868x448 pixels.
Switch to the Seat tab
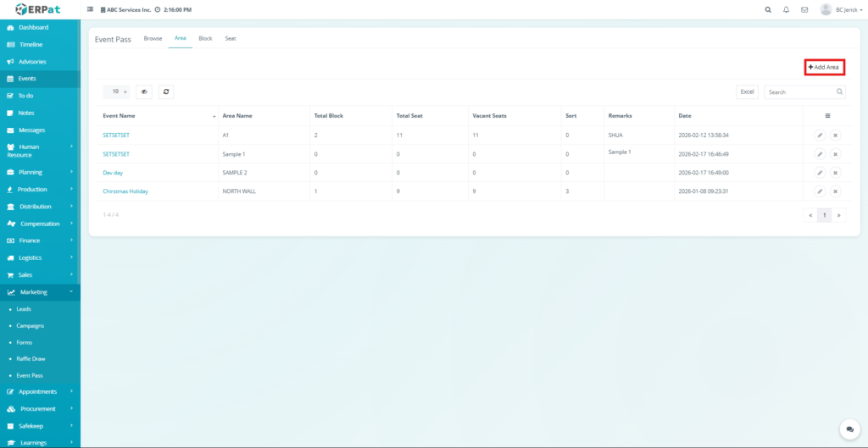231,39
